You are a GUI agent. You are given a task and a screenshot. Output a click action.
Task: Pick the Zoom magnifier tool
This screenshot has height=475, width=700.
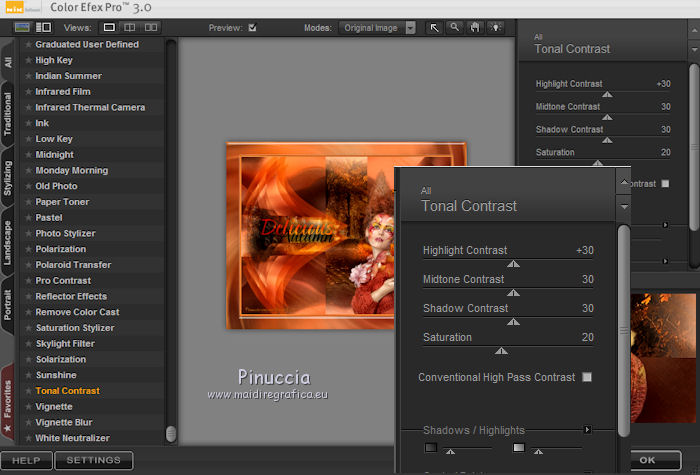tap(454, 28)
